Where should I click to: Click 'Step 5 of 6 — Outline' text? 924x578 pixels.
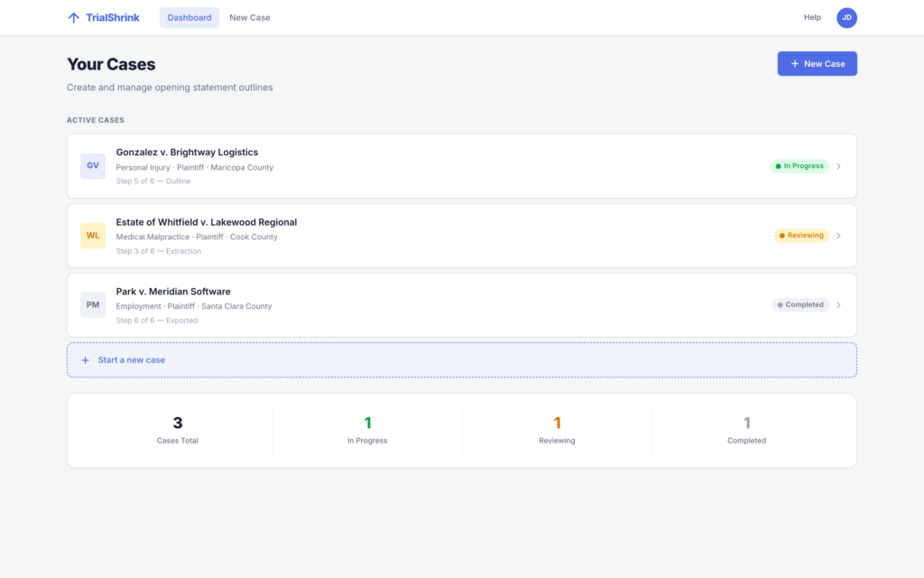point(153,181)
